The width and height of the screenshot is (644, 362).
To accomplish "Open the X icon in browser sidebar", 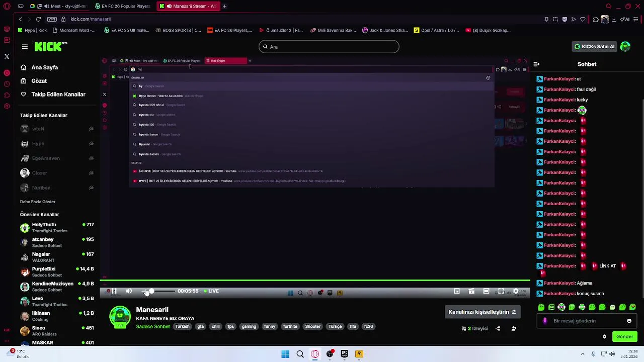I will (x=7, y=57).
